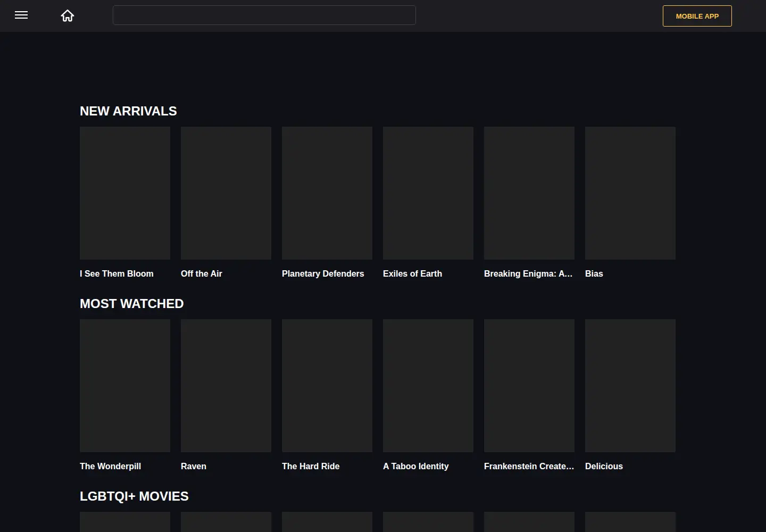
Task: Select the I See Them Bloom title
Action: coord(116,273)
